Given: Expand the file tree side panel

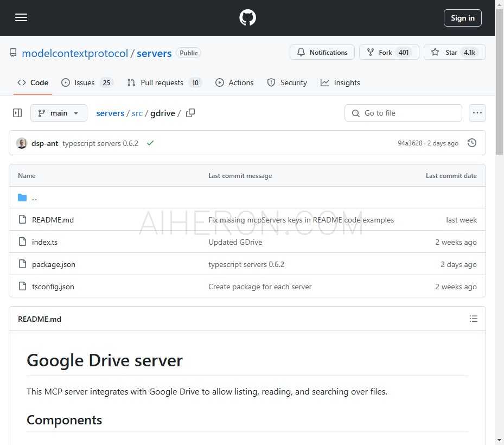Looking at the screenshot, I should pyautogui.click(x=17, y=113).
